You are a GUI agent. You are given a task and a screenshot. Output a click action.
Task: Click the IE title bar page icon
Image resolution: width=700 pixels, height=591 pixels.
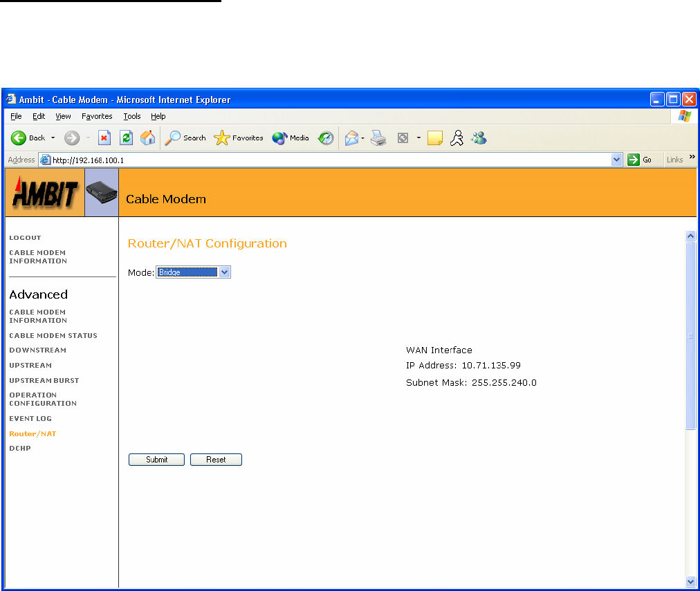pyautogui.click(x=11, y=99)
